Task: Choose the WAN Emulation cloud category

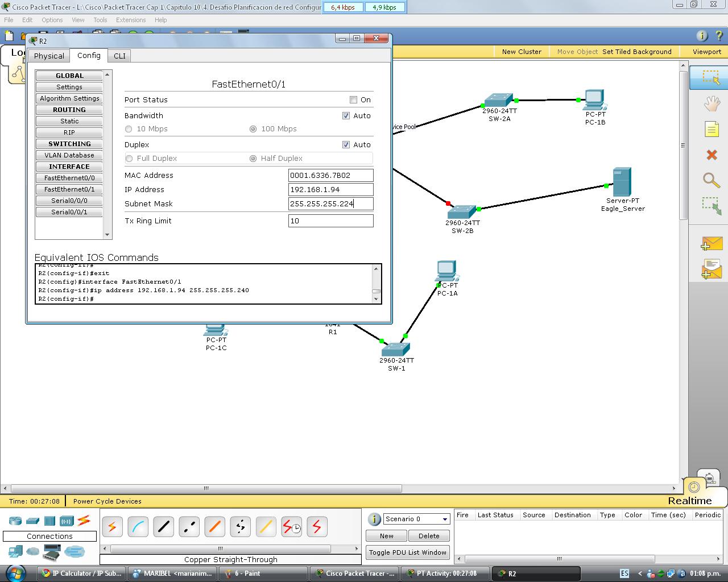Action: pyautogui.click(x=33, y=551)
